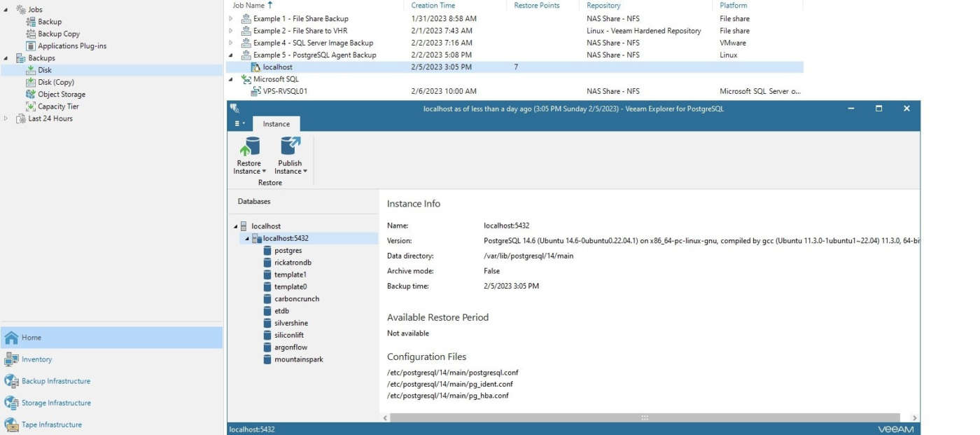Switch to the Instance tab

[x=276, y=123]
